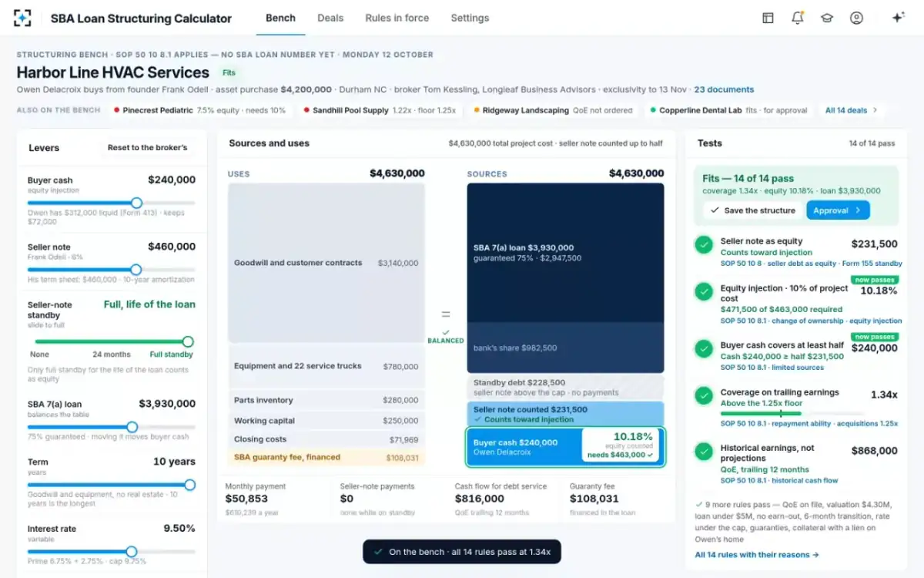Click the Full standby label

coord(171,355)
